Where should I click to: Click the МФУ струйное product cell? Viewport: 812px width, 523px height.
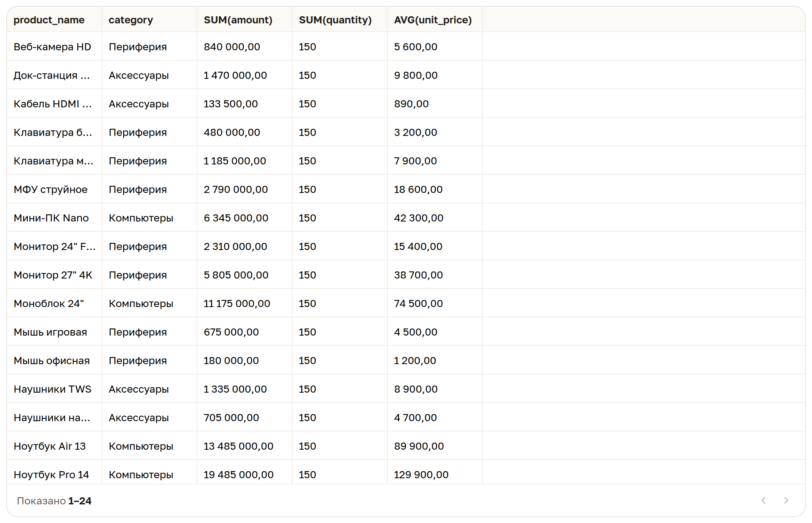point(54,189)
